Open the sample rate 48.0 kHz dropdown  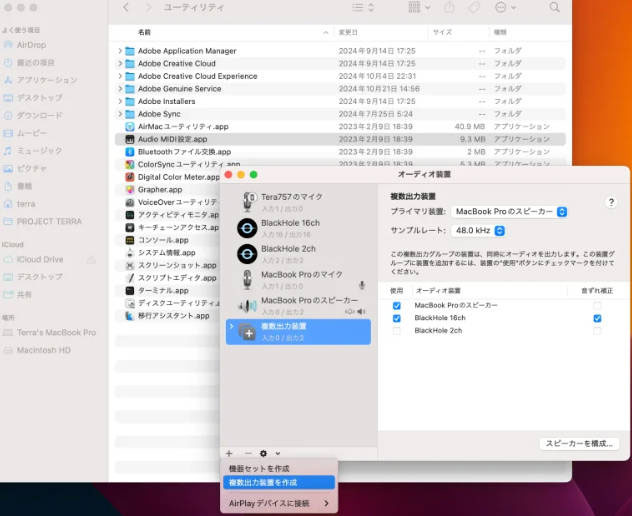478,231
